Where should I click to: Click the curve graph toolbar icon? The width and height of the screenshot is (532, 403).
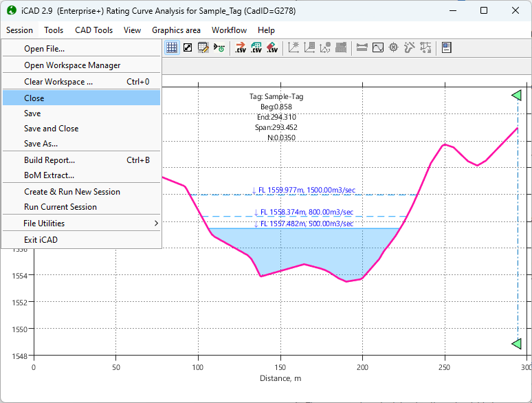point(377,47)
